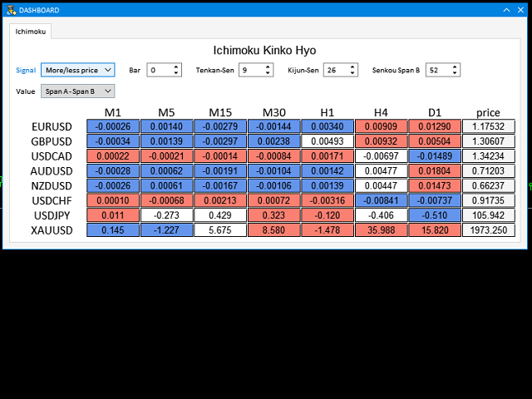Click the USDJPY M15 cell 0.429
Image resolution: width=532 pixels, height=399 pixels.
(x=219, y=215)
